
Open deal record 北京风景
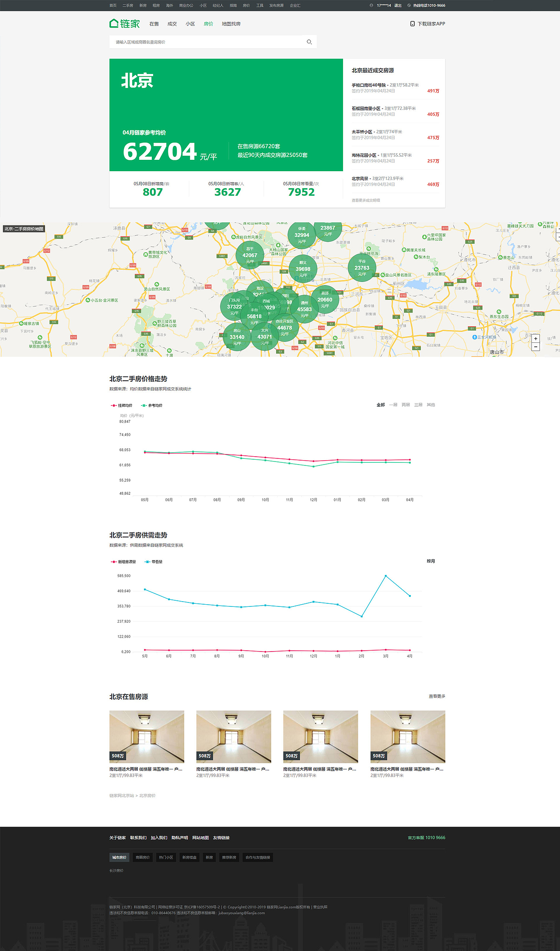[x=360, y=179]
